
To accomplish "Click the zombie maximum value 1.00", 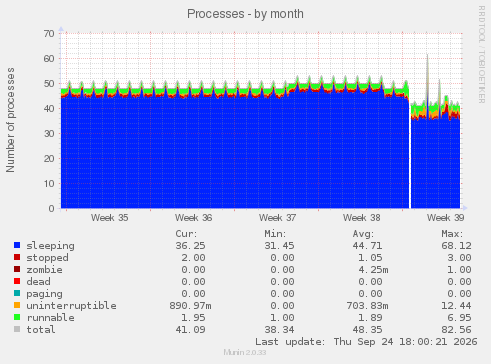I will pos(459,270).
